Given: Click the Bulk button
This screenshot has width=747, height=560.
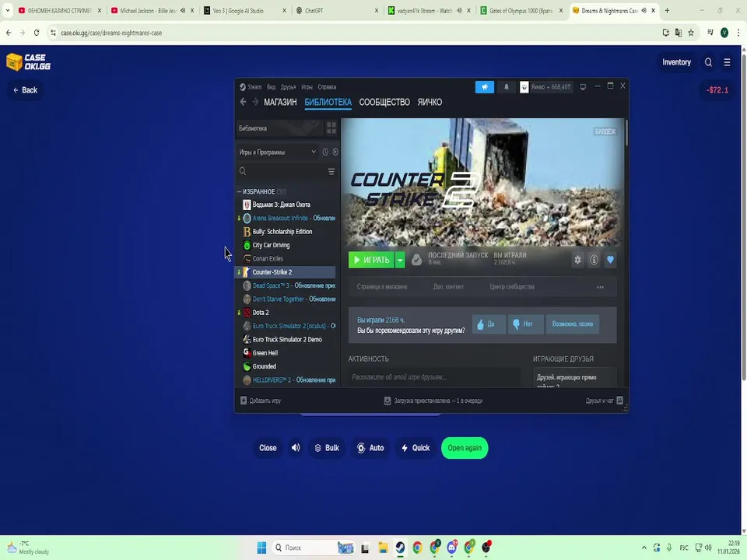Looking at the screenshot, I should [x=327, y=448].
